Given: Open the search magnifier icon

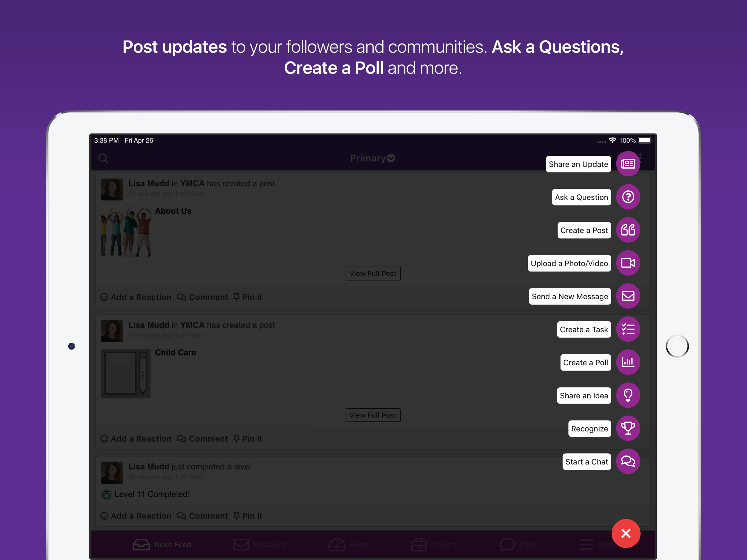Looking at the screenshot, I should [103, 158].
